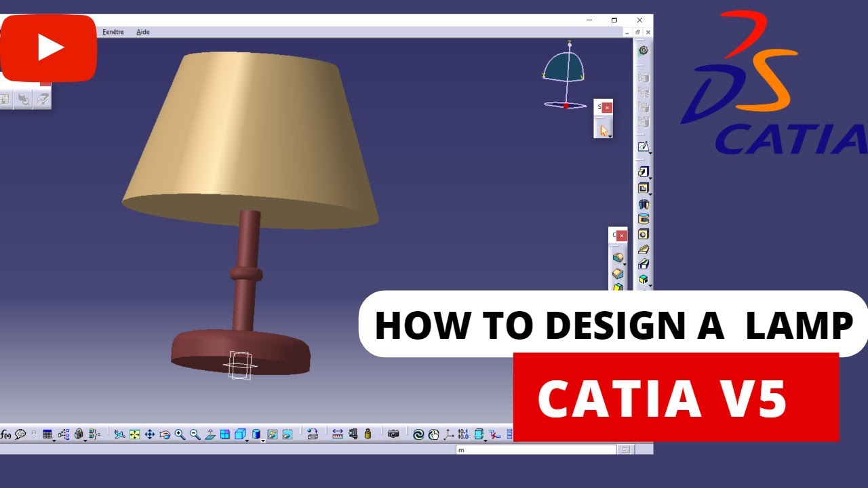
Task: Click the Shading cylinder view mode icon
Action: [x=256, y=434]
